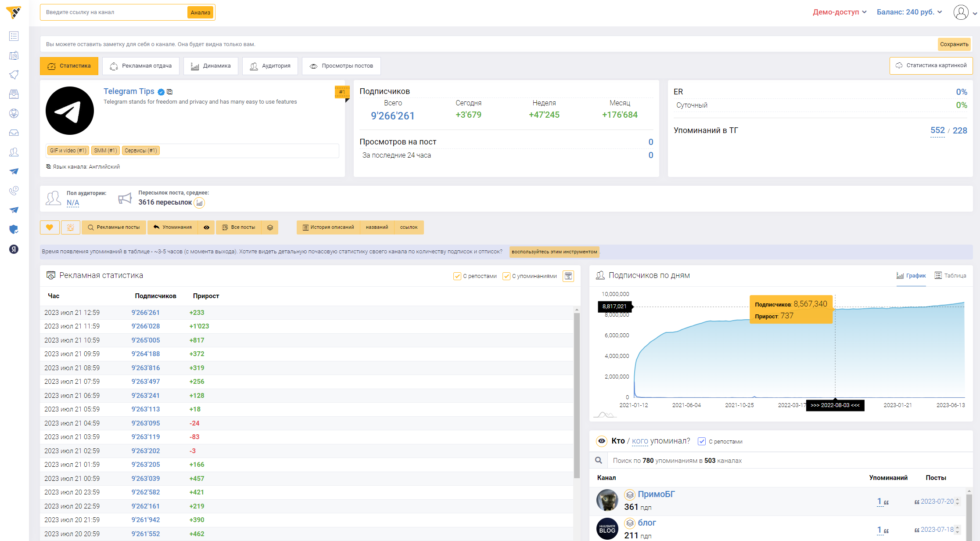Open the названий history button
The height and width of the screenshot is (541, 980).
pyautogui.click(x=377, y=227)
